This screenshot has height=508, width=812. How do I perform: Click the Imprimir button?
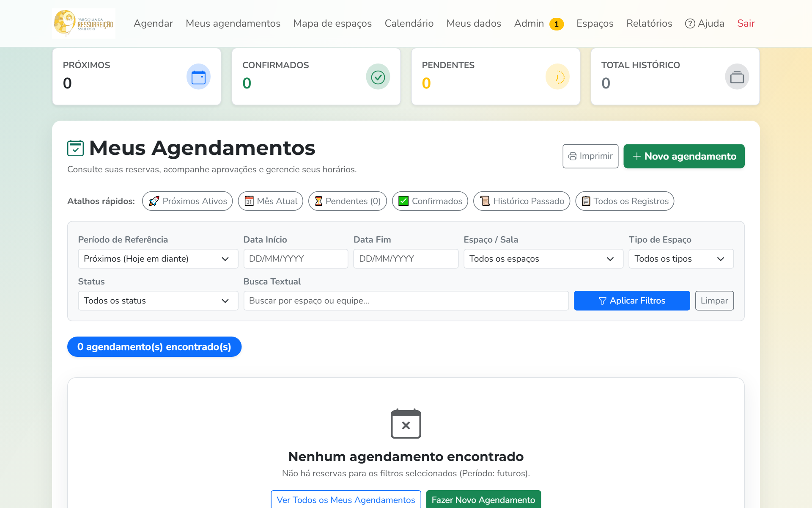pyautogui.click(x=590, y=156)
